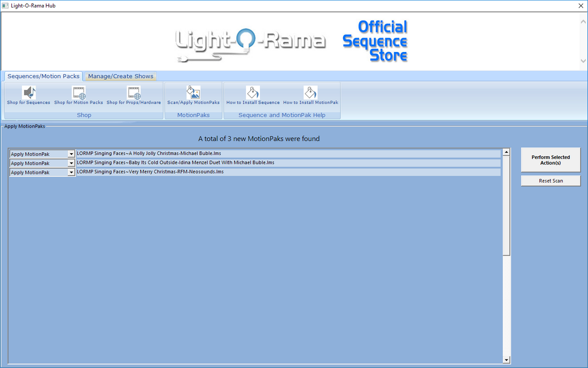Select Very Merry Christmas-RFM-Neosounds.lms row
The width and height of the screenshot is (588, 368).
(x=288, y=171)
